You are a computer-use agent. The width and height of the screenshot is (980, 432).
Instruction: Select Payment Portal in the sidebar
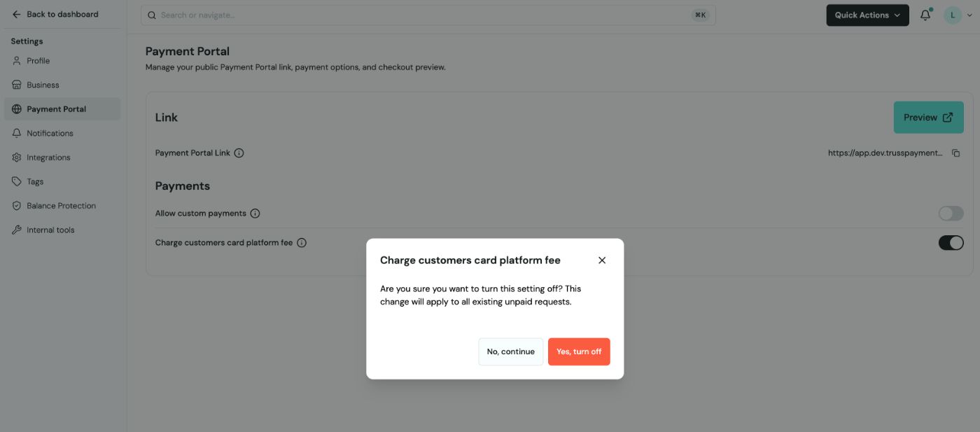tap(62, 109)
